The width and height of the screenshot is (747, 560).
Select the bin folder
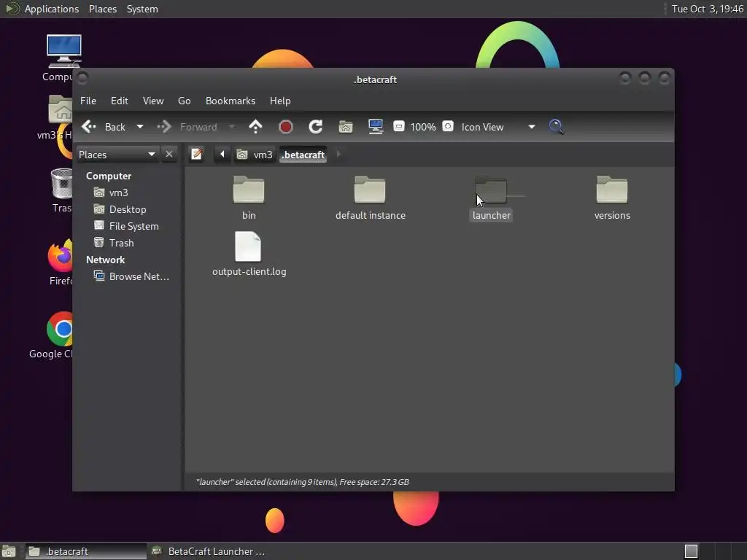point(249,198)
